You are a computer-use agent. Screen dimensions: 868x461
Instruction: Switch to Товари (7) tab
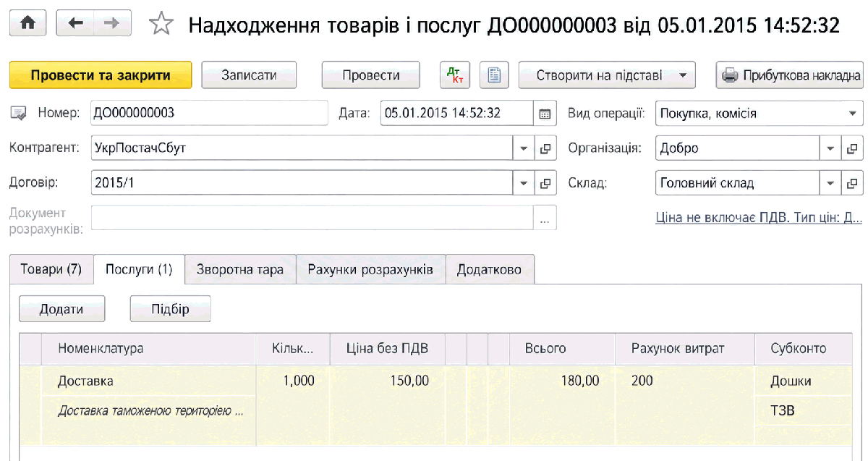[51, 269]
